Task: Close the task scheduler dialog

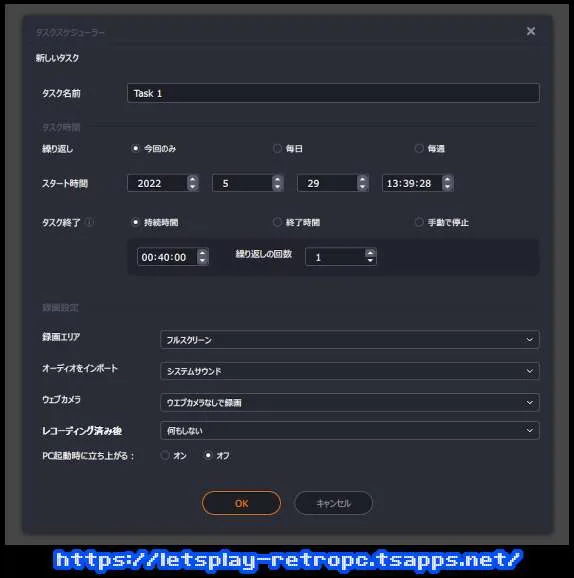Action: tap(530, 31)
